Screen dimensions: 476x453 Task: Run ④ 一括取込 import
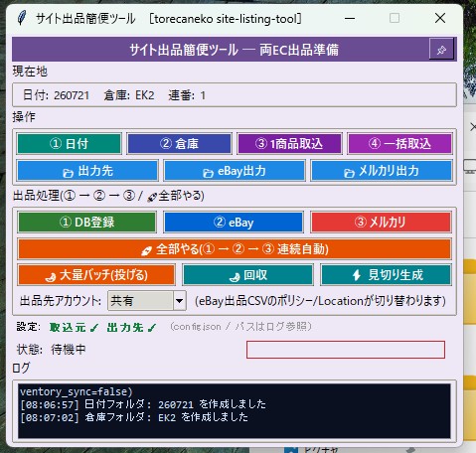[x=399, y=144]
